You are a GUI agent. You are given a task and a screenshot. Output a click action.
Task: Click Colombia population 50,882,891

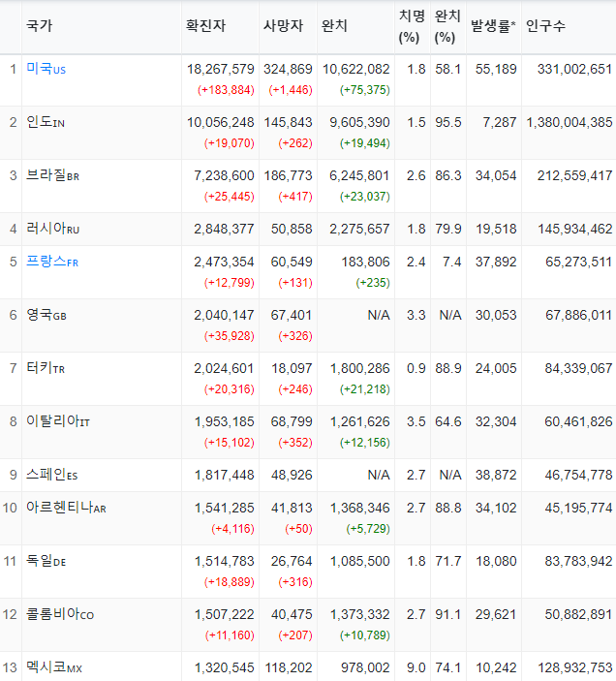(578, 614)
